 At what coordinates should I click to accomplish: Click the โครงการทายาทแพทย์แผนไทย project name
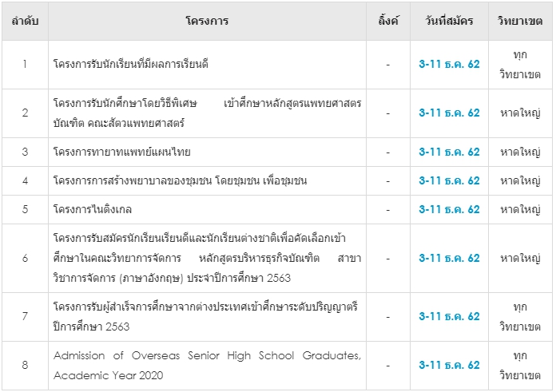tap(121, 152)
